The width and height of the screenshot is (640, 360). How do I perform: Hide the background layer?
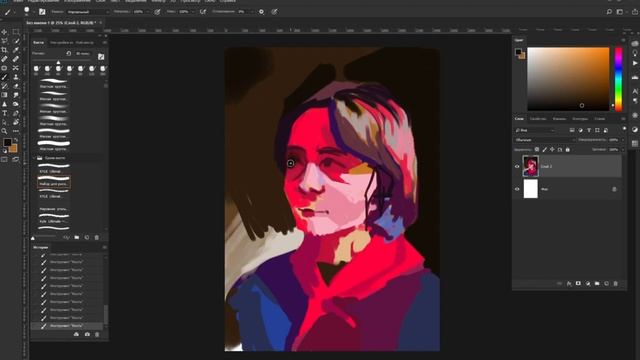click(517, 189)
